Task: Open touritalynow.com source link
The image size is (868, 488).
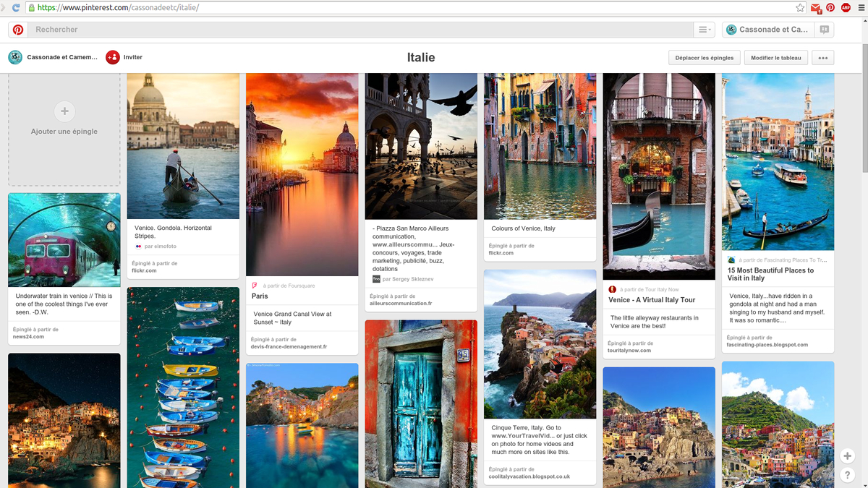Action: coord(629,351)
